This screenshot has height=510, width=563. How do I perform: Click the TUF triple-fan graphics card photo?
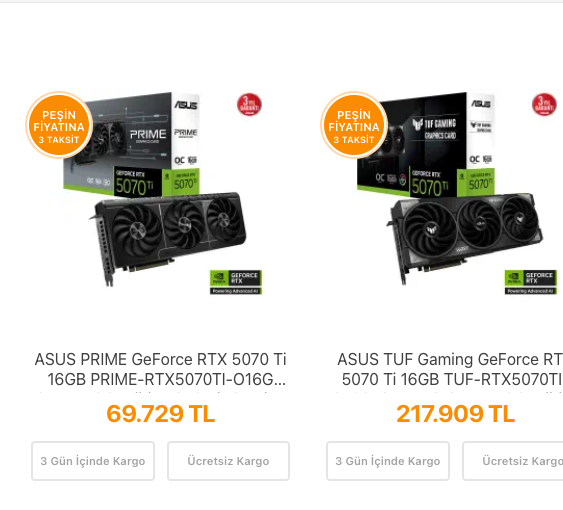point(465,239)
